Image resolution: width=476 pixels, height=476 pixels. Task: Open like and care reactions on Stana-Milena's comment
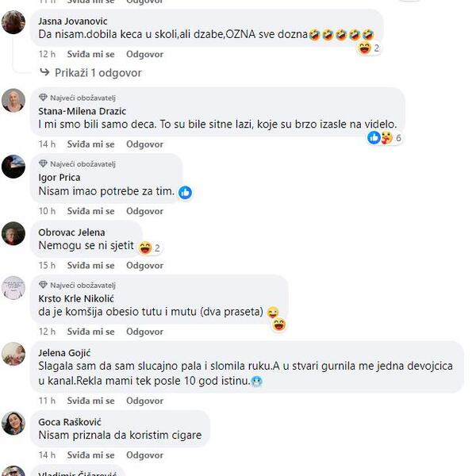[x=385, y=138]
